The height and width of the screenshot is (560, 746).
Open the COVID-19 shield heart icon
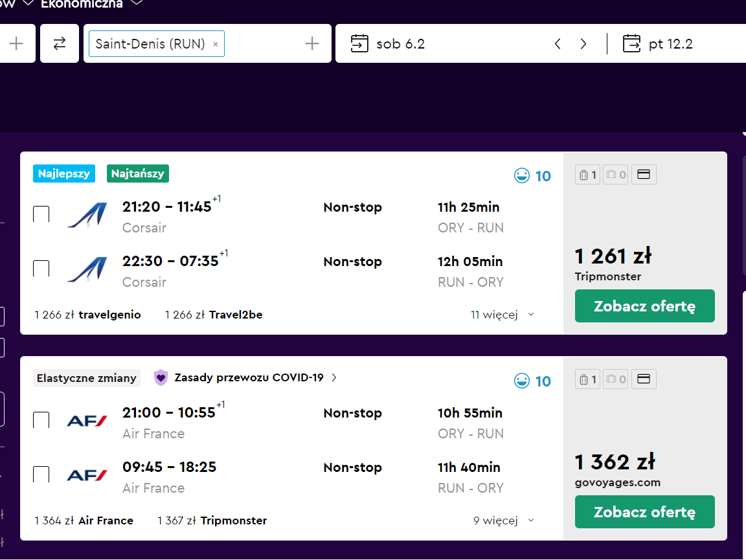click(x=161, y=378)
